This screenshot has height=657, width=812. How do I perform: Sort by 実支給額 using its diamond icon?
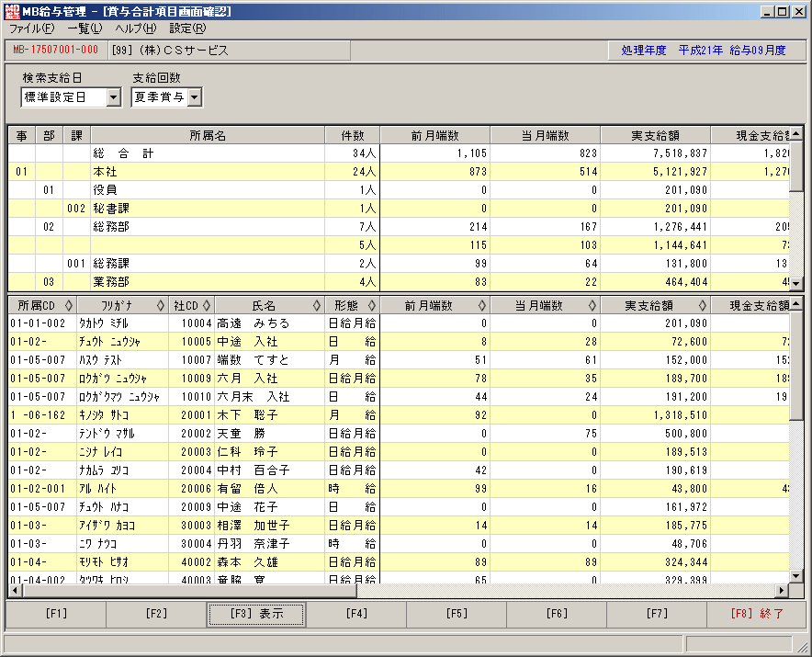[x=703, y=306]
